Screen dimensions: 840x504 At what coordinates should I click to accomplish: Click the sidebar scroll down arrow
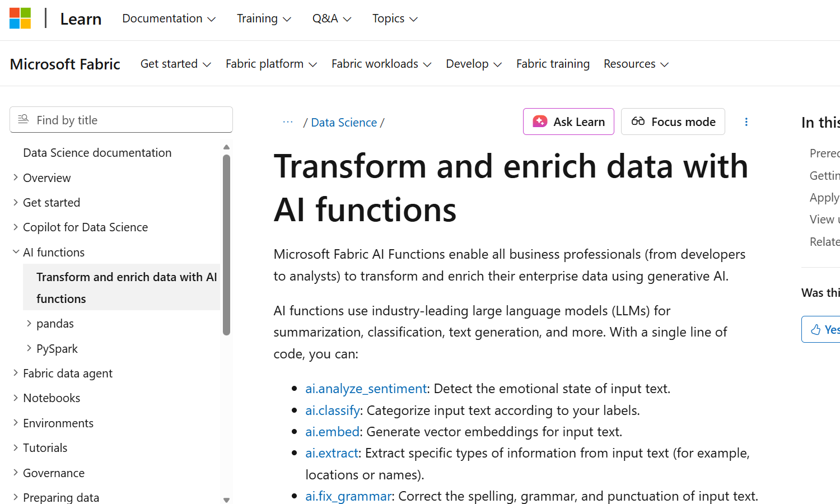tap(226, 500)
